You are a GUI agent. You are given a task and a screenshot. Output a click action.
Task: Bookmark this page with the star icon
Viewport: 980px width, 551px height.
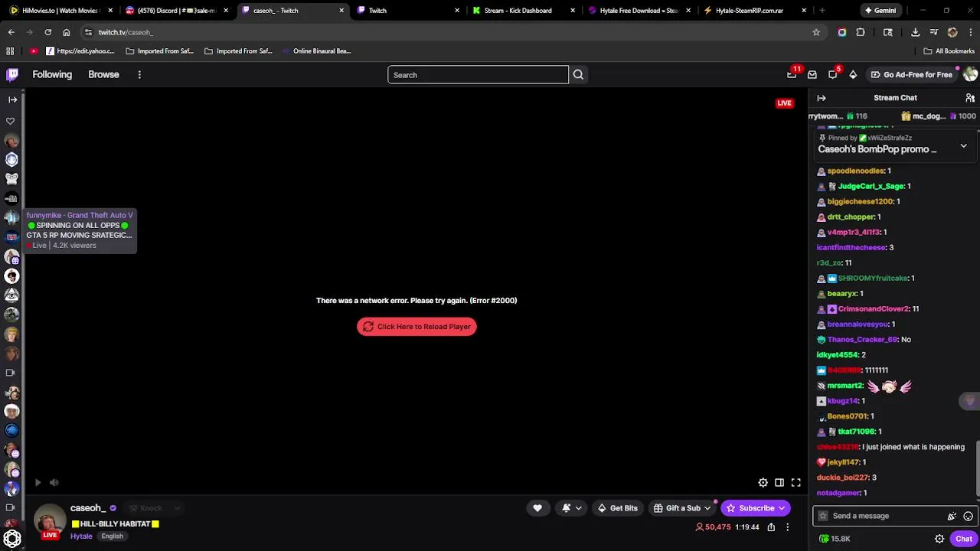click(x=816, y=32)
